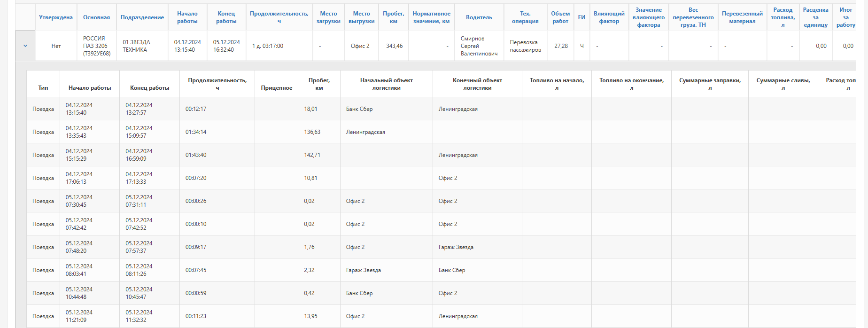This screenshot has width=868, height=328.
Task: Click the Начальный объект логистики header
Action: 386,84
